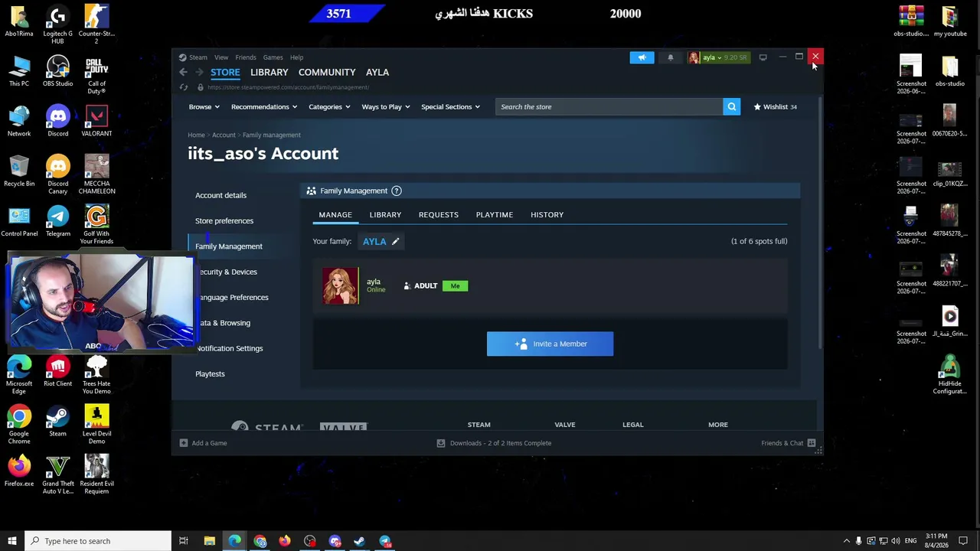
Task: Select OBS Studio desktop icon
Action: click(x=57, y=72)
